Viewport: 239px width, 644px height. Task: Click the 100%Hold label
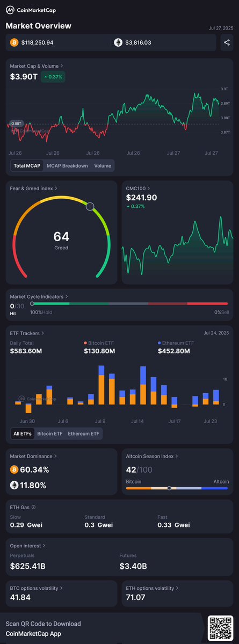[x=41, y=312]
